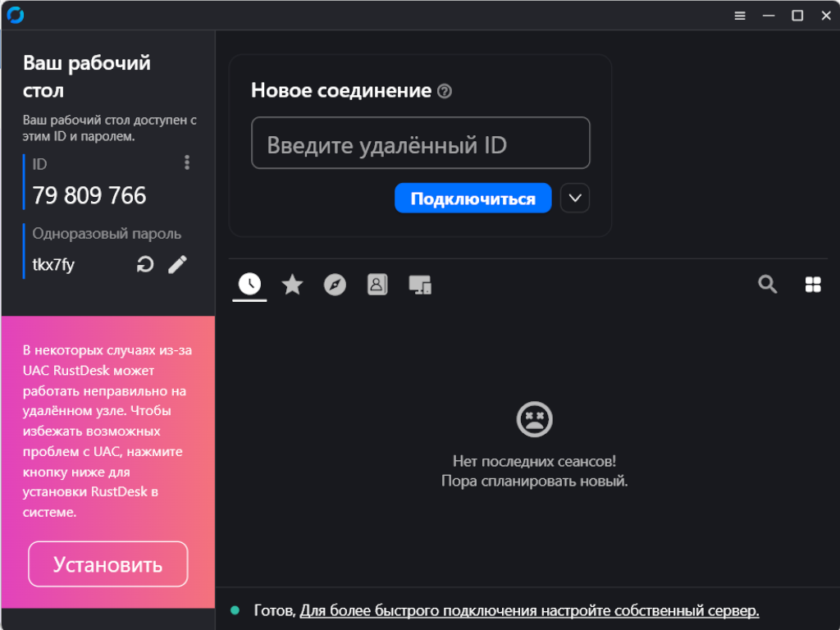Open ID options three-dot menu

point(187,162)
